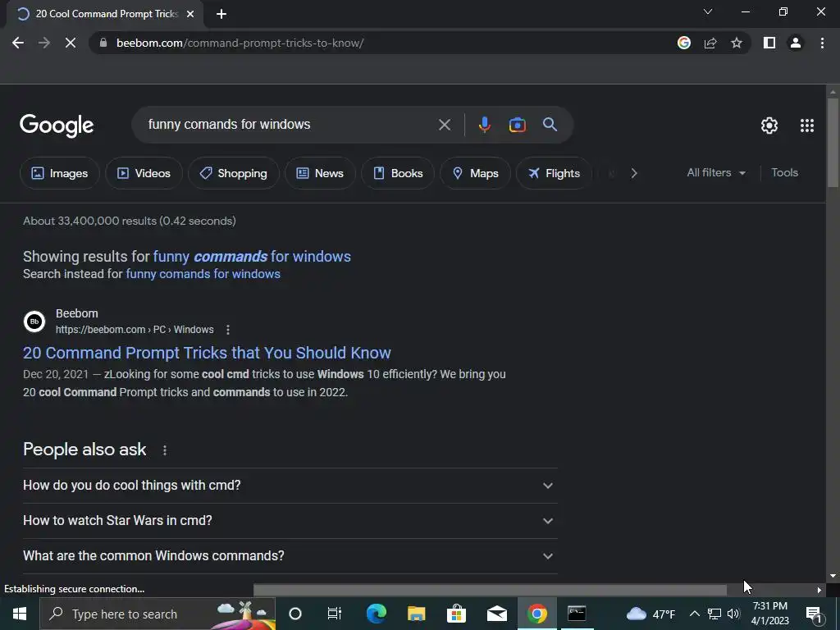The image size is (840, 630).
Task: Open Google account icon in address bar
Action: pyautogui.click(x=684, y=43)
